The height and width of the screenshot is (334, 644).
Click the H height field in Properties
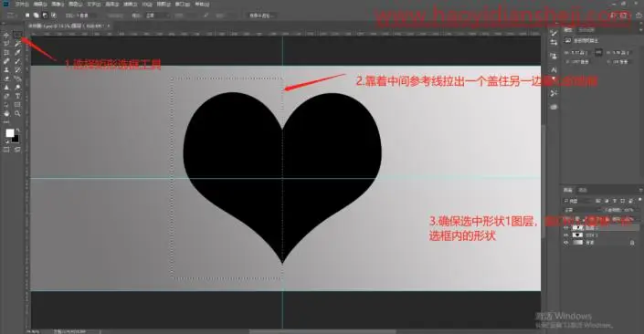tap(620, 53)
